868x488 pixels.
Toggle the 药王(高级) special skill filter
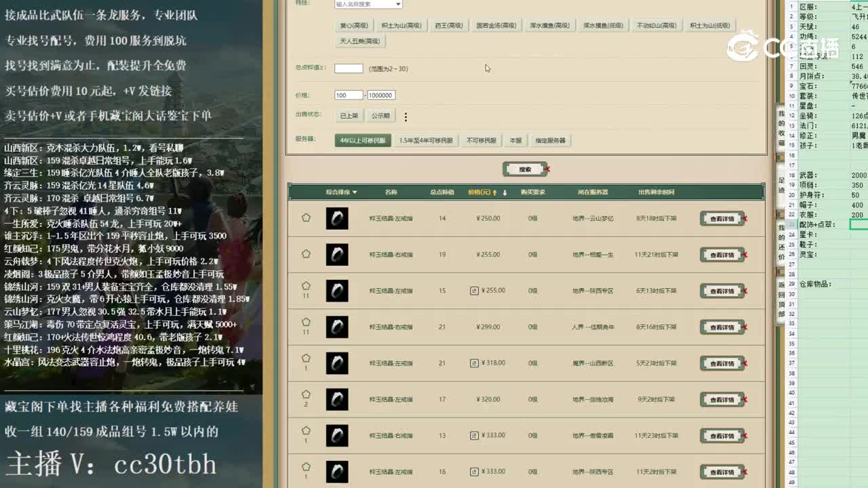(x=450, y=25)
